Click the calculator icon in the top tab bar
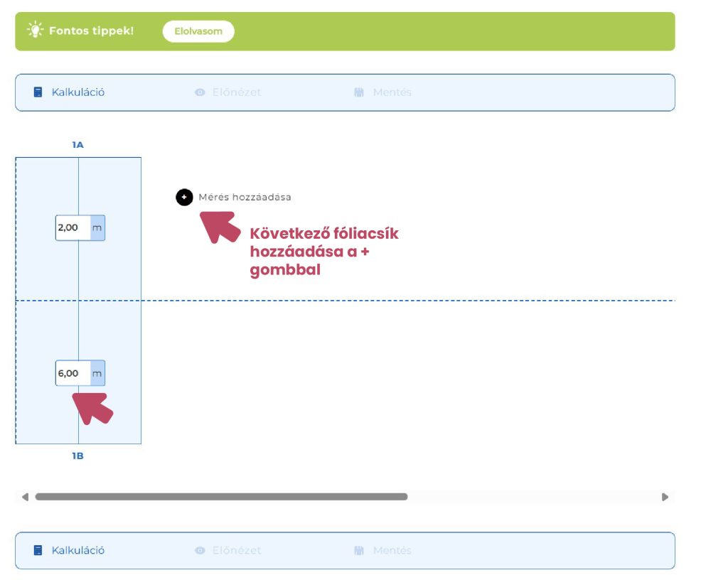The image size is (728, 580). tap(38, 92)
